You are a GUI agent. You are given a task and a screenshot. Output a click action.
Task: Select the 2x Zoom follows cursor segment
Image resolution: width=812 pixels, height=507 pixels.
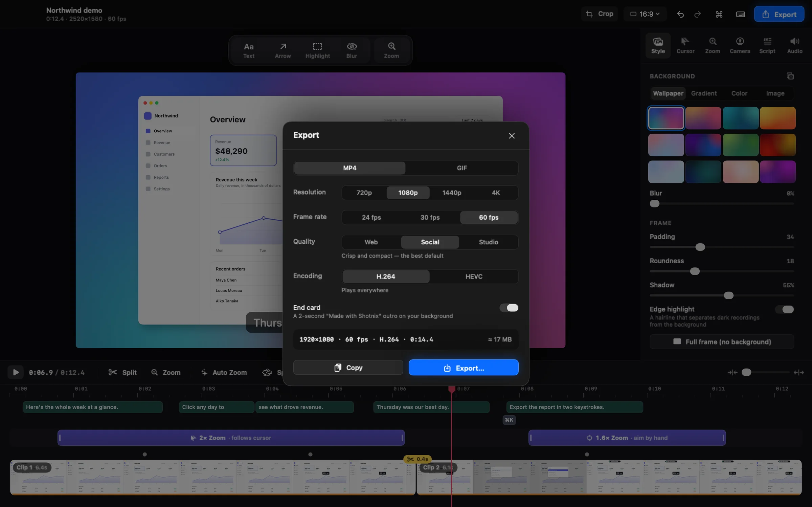coord(231,438)
